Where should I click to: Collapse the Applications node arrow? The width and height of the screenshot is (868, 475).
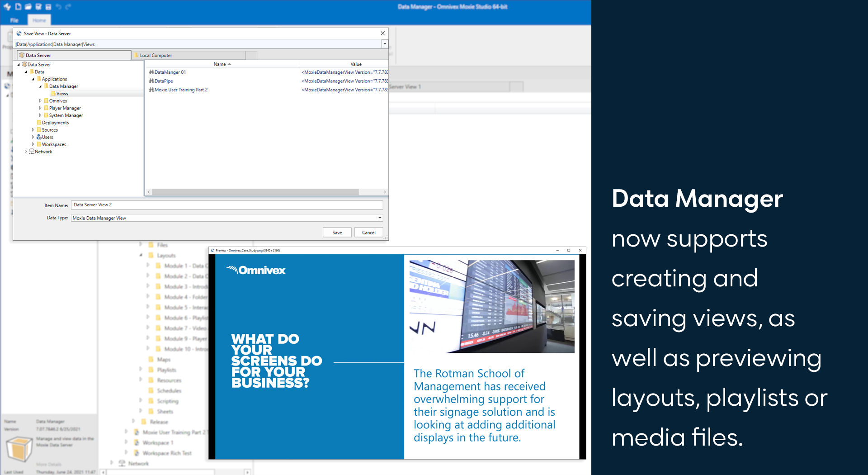pos(33,79)
